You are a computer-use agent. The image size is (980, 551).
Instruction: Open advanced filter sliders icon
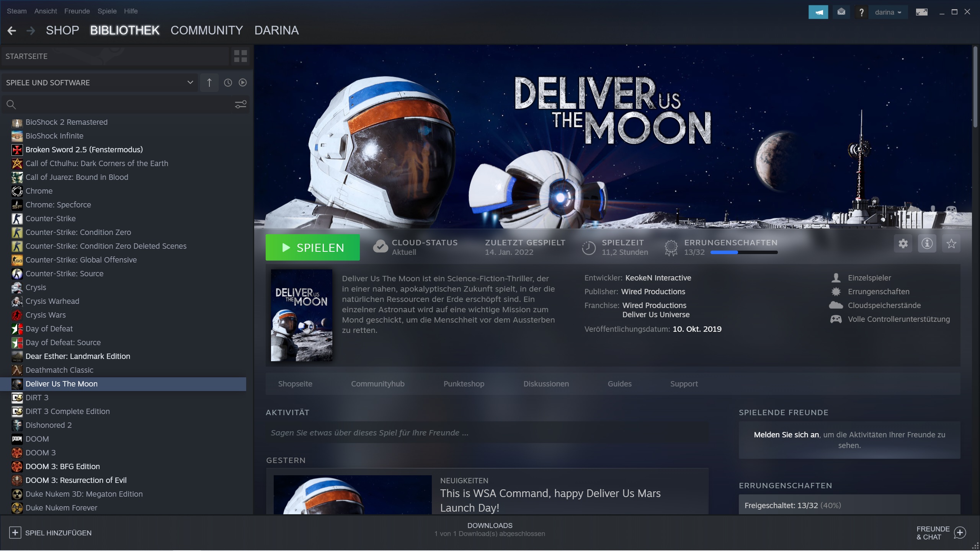pyautogui.click(x=240, y=104)
